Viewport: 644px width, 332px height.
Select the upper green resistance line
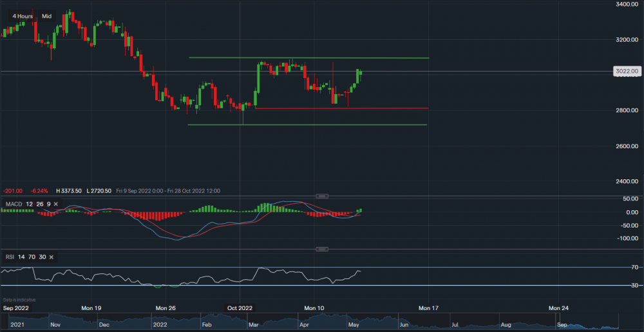(309, 58)
